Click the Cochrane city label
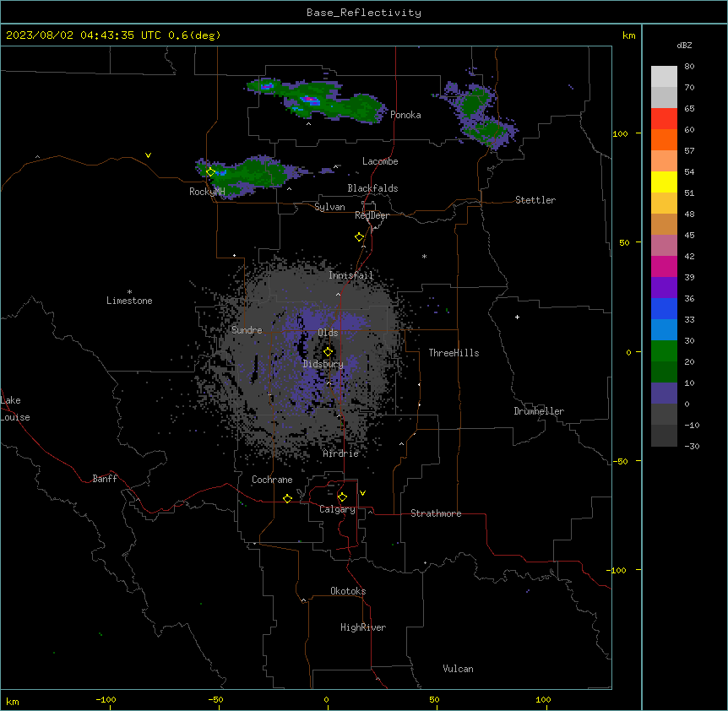Viewport: 728px width, 711px height. [x=272, y=480]
